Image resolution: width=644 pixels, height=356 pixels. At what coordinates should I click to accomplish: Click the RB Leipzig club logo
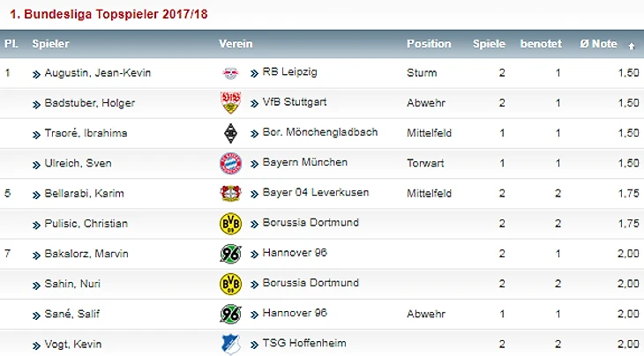tap(230, 73)
